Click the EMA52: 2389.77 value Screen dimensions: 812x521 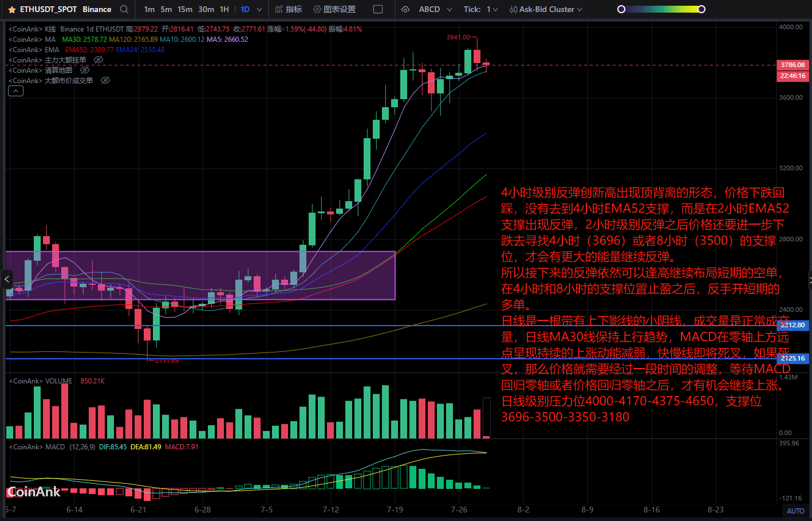[89, 50]
